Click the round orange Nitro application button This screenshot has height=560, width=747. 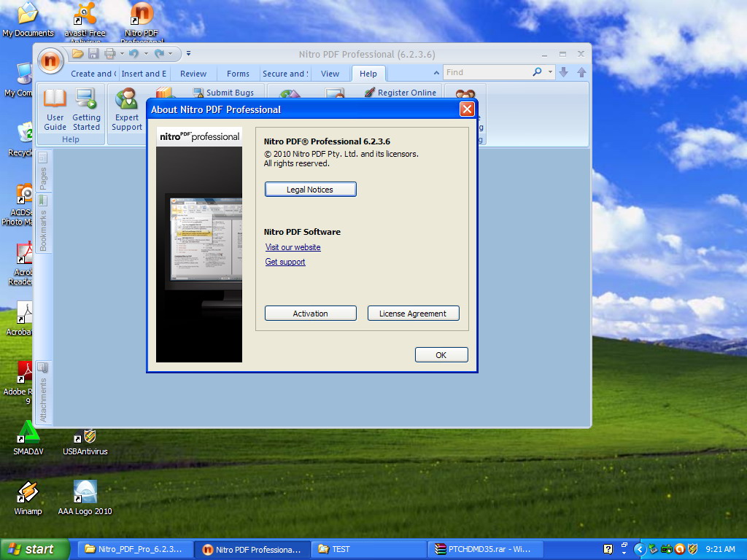coord(50,61)
